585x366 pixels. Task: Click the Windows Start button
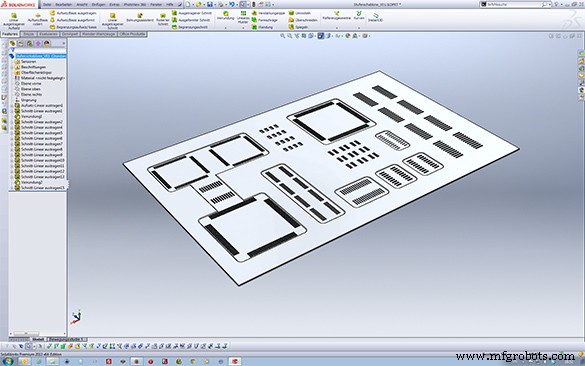[x=8, y=361]
